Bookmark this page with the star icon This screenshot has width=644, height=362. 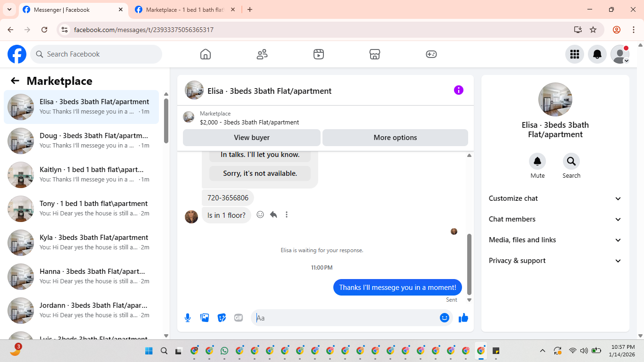pyautogui.click(x=593, y=30)
